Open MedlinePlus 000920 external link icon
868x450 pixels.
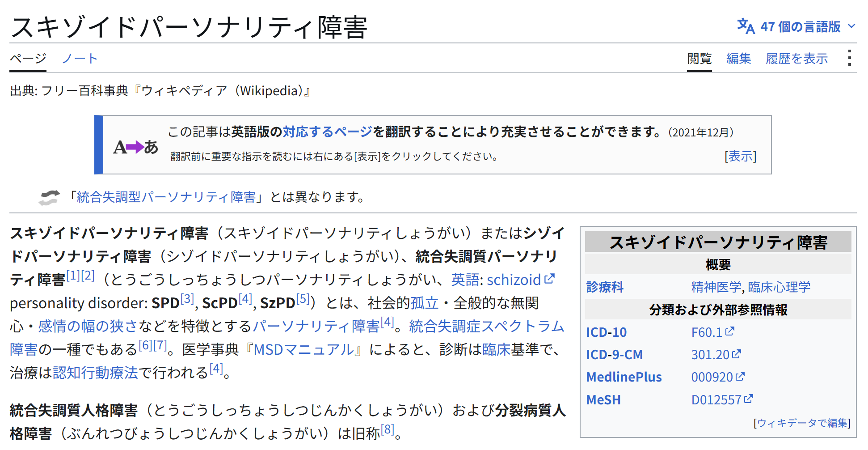[740, 376]
